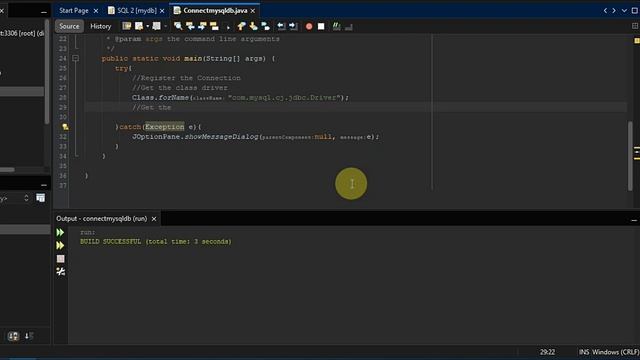The height and width of the screenshot is (360, 640).
Task: Select the Output - connectmysqldb (run) tab
Action: 102,219
